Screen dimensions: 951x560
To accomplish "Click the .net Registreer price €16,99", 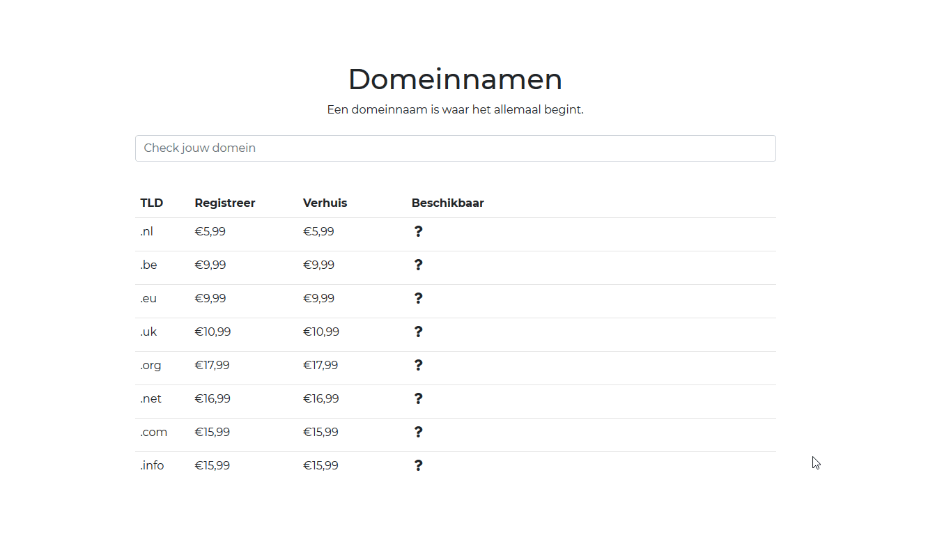I will pos(212,398).
